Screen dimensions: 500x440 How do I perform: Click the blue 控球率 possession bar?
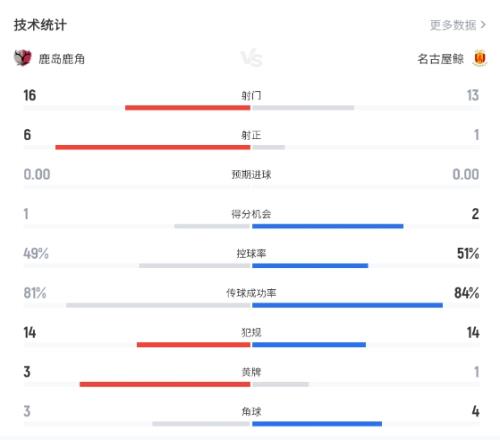(310, 266)
